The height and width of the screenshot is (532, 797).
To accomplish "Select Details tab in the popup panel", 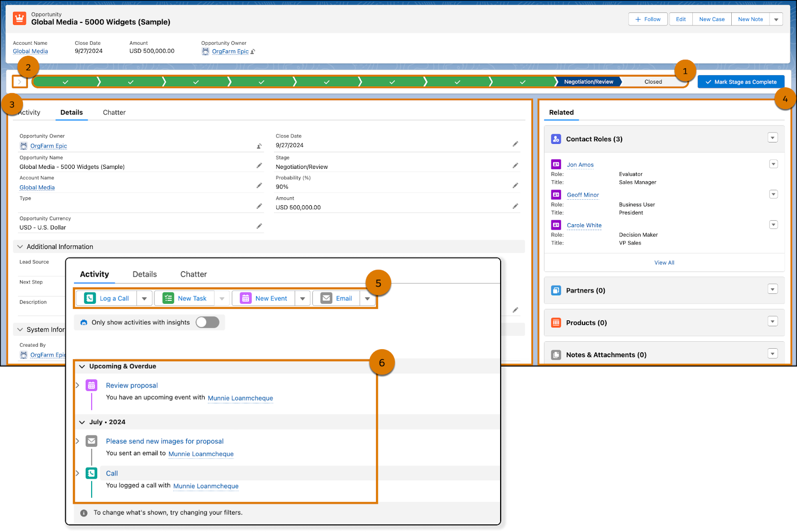I will point(144,274).
